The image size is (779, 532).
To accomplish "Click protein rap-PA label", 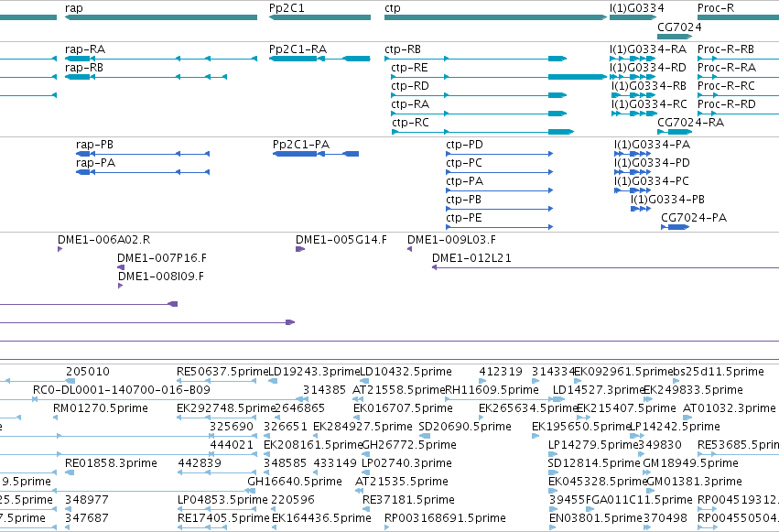I will (95, 163).
